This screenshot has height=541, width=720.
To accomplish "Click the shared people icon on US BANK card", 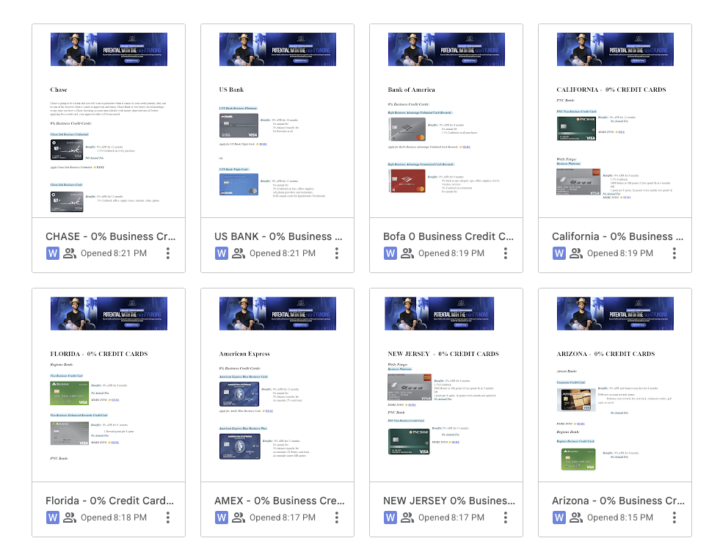I will [238, 253].
